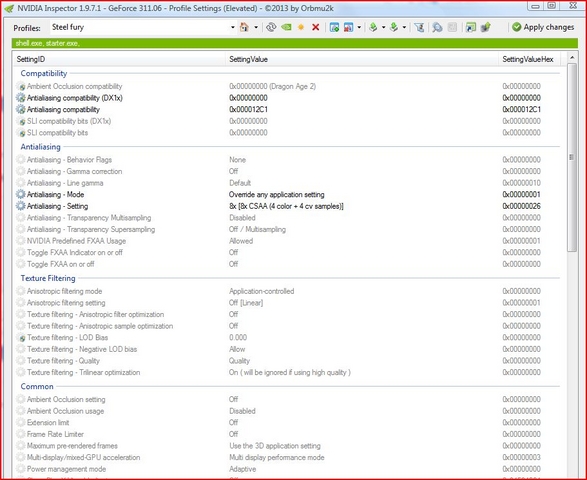Create new profile using yellow star icon

[x=301, y=27]
